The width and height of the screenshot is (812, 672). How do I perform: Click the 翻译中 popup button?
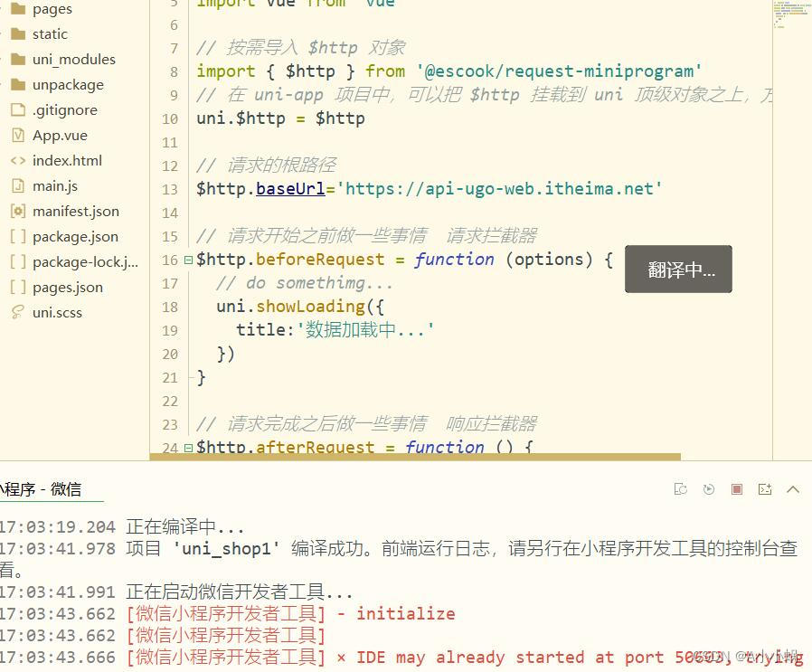click(x=678, y=269)
